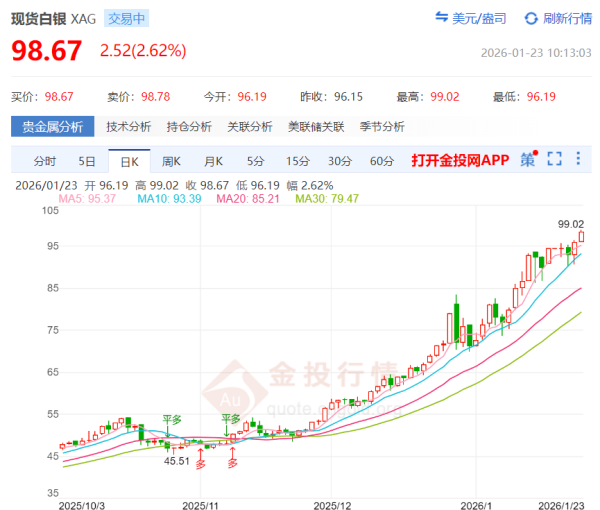Switch to 美联储关联 tab
Screen dimensions: 600x510
(316, 127)
